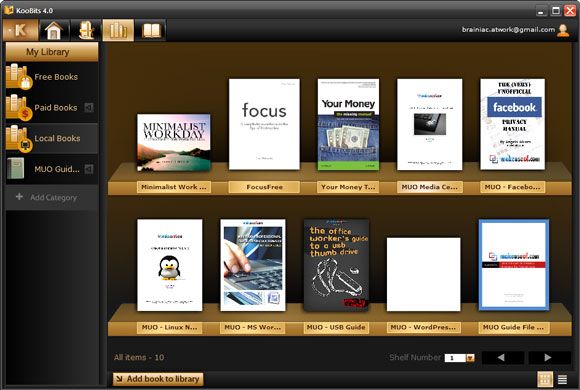Click the Paid Books dollar icon
Viewport: 580px width, 390px height.
(18, 107)
